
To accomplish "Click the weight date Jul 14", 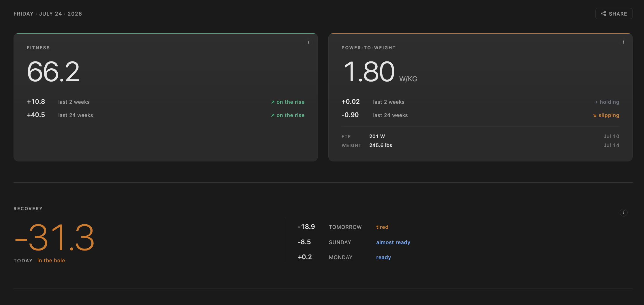I will pyautogui.click(x=611, y=145).
